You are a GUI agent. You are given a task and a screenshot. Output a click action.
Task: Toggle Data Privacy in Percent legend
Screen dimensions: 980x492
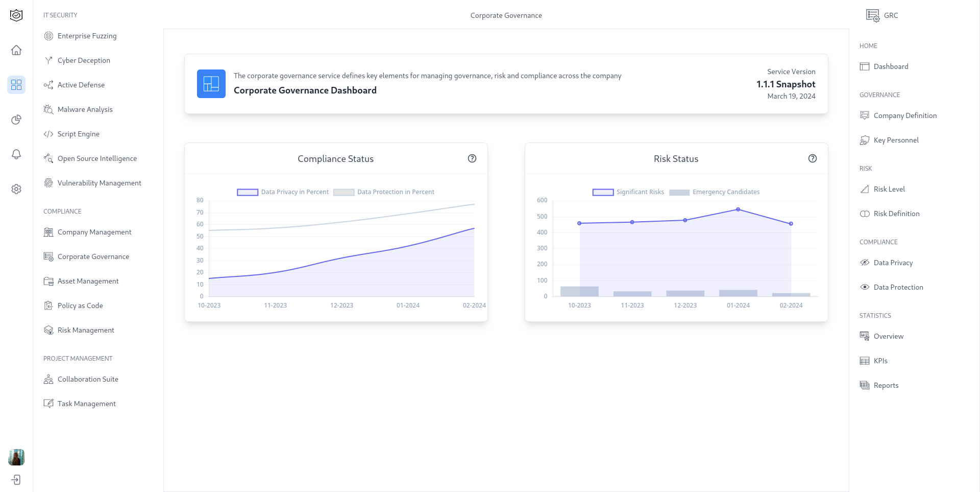click(x=283, y=192)
